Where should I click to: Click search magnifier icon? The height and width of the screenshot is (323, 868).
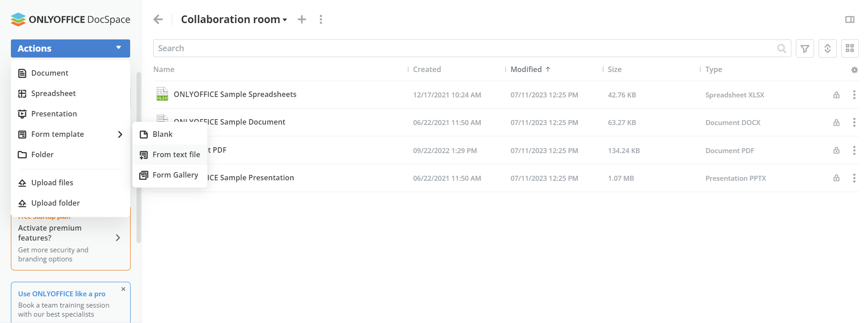(781, 48)
